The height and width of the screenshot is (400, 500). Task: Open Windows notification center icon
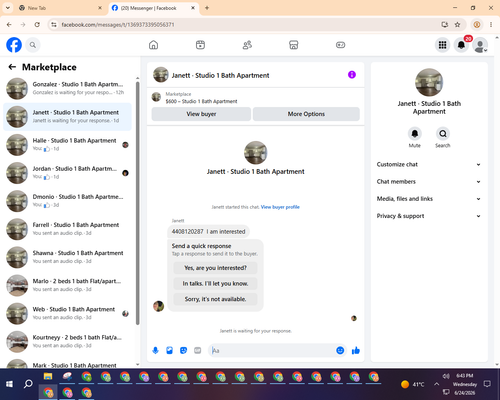(x=487, y=384)
